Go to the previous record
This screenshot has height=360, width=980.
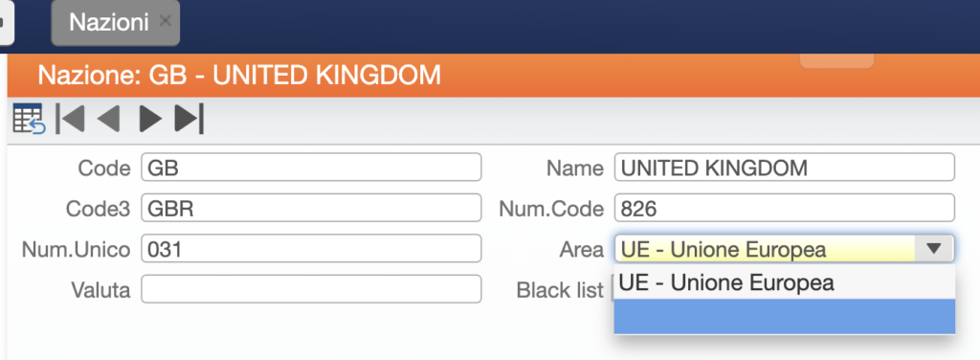point(109,118)
